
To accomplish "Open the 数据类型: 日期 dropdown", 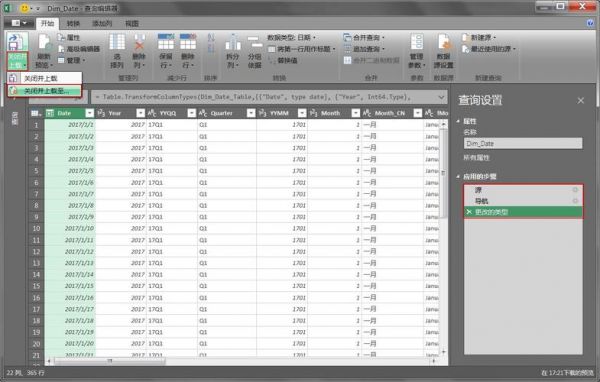I will click(x=291, y=38).
